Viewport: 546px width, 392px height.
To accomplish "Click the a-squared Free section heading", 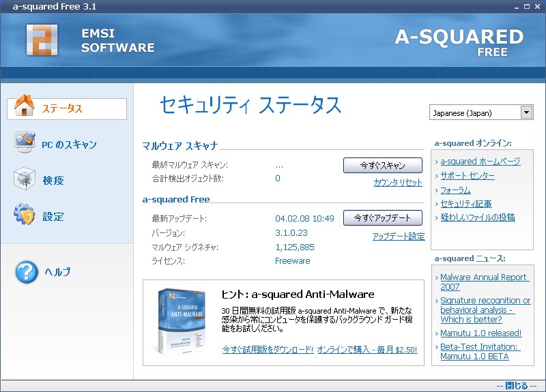I will 176,199.
